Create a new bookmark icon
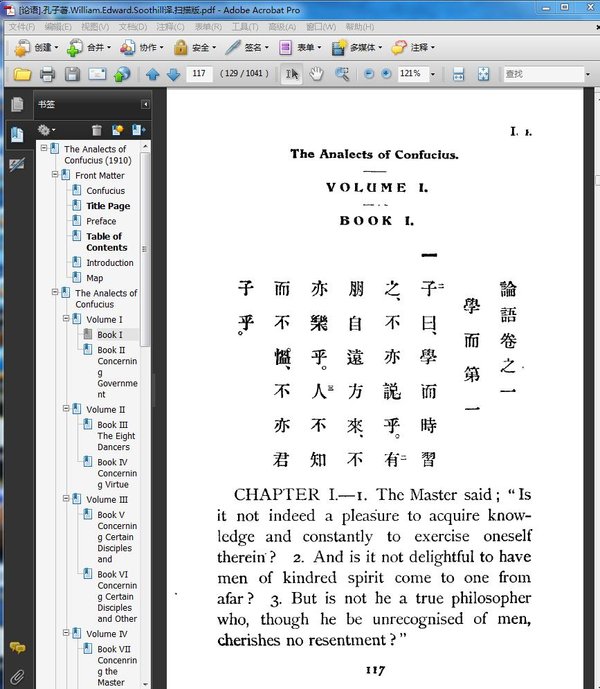This screenshot has width=600, height=689. point(117,130)
